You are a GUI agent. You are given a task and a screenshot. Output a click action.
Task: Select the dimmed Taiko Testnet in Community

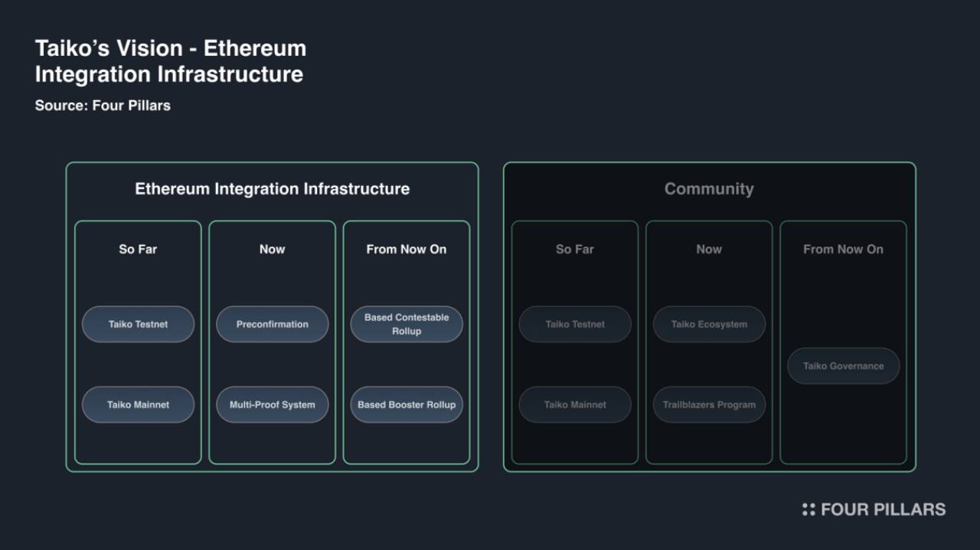(x=575, y=324)
